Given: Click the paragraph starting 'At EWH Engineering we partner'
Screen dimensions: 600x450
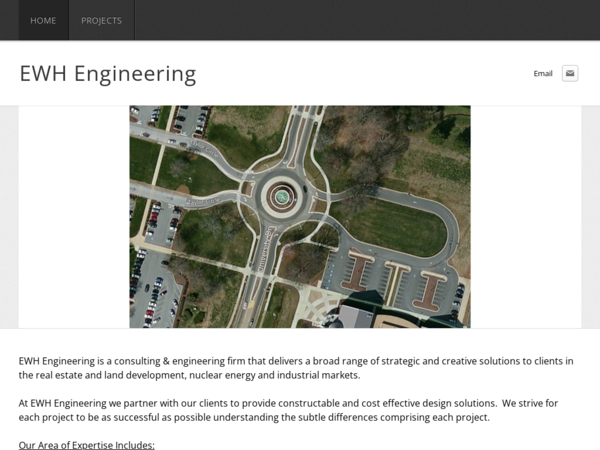Looking at the screenshot, I should pos(288,410).
